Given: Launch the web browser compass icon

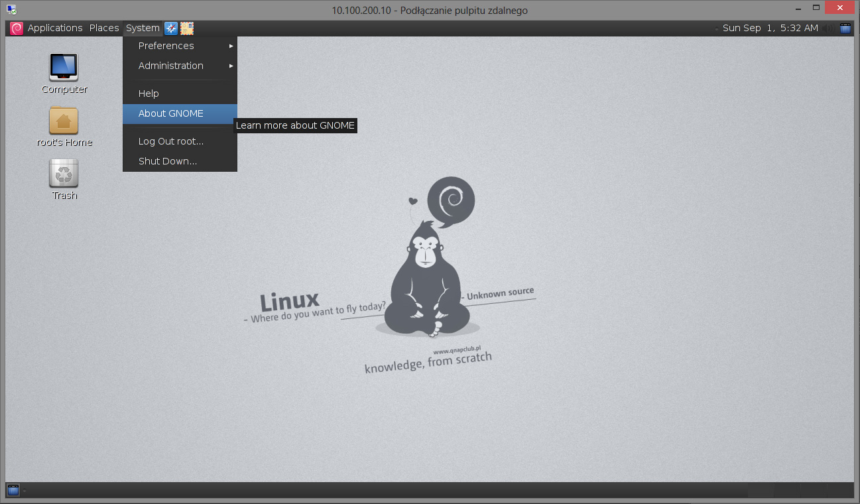Looking at the screenshot, I should tap(171, 28).
